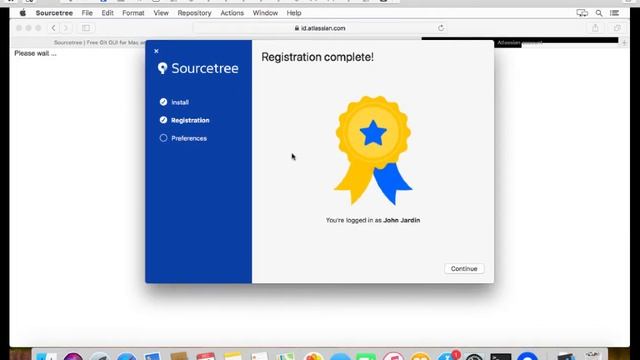The height and width of the screenshot is (360, 640).
Task: Open the Actions menu
Action: (232, 13)
